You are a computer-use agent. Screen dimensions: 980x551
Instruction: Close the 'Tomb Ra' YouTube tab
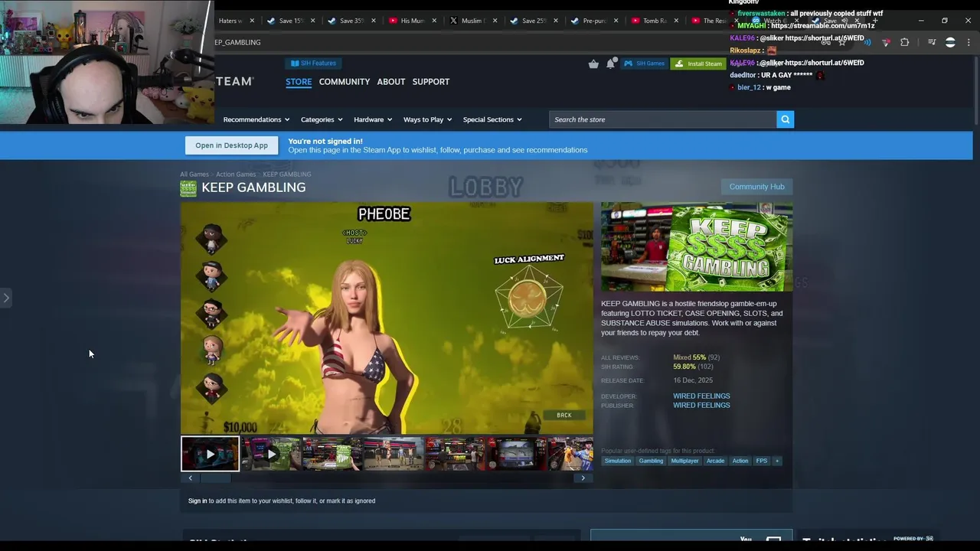(677, 21)
